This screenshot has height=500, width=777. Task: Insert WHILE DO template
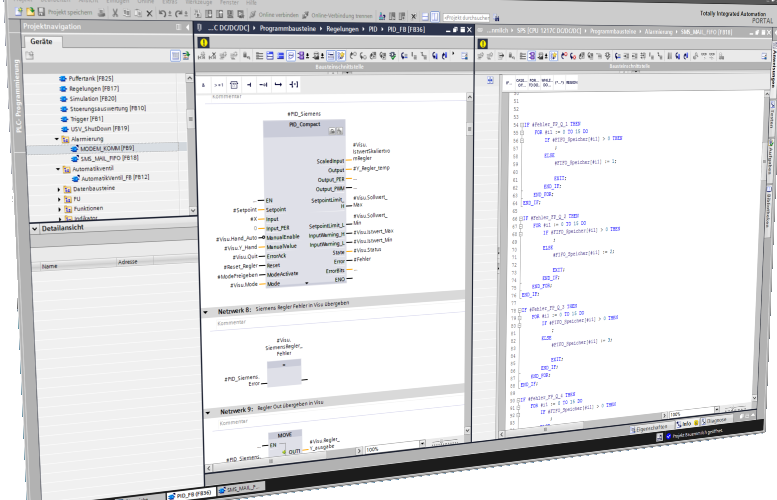coord(546,82)
